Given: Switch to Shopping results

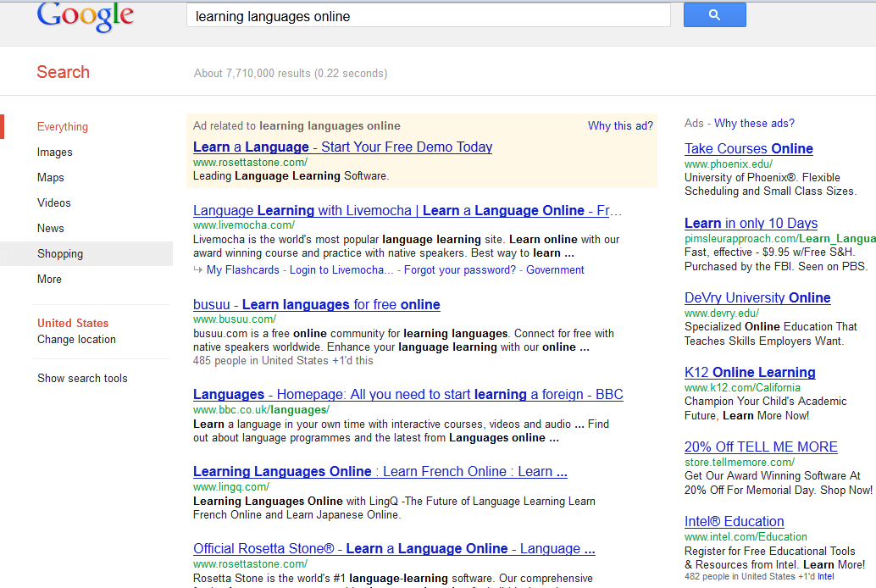Looking at the screenshot, I should tap(60, 254).
